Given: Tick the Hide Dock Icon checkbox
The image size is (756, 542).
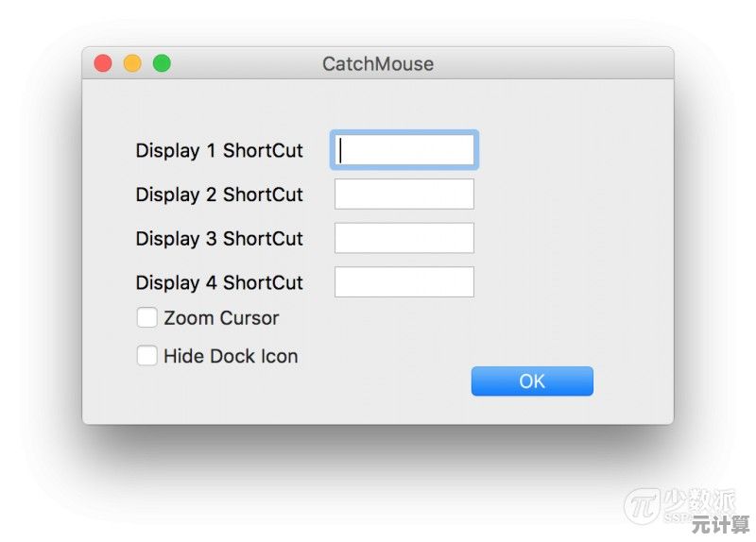Looking at the screenshot, I should 147,356.
